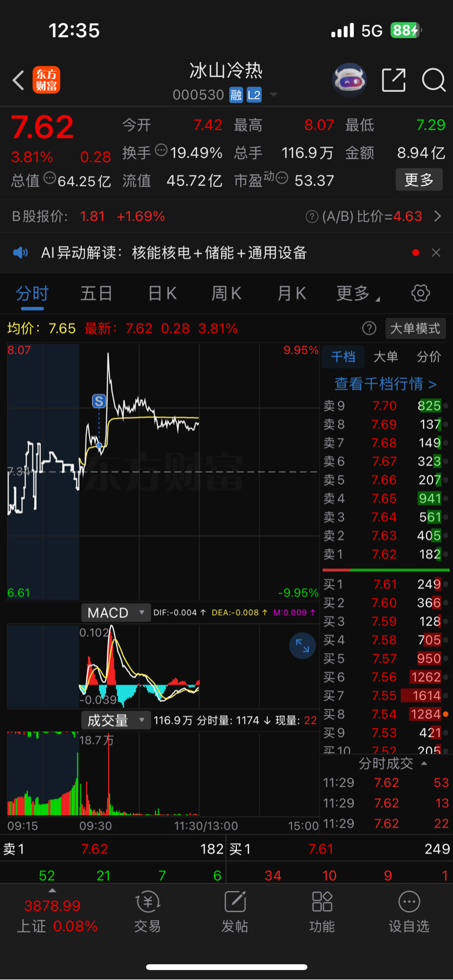Image resolution: width=453 pixels, height=980 pixels.
Task: Tap the A/B 比价 question mark icon
Action: coord(312,217)
